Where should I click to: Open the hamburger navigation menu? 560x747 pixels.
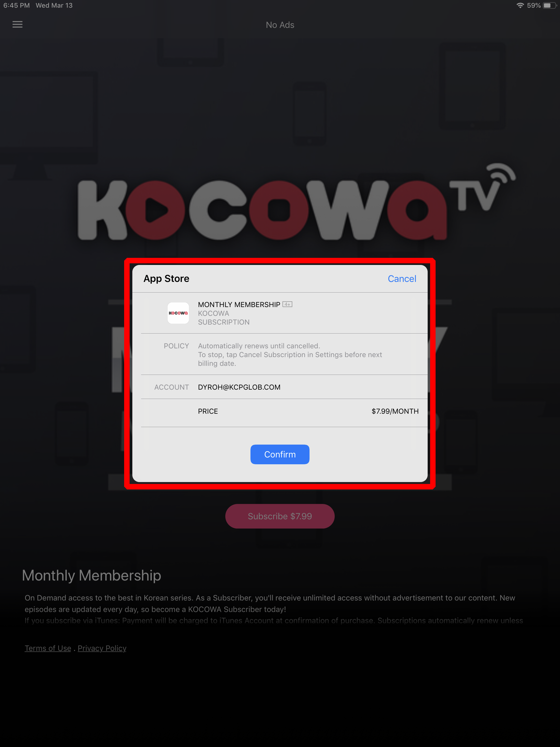(x=17, y=24)
